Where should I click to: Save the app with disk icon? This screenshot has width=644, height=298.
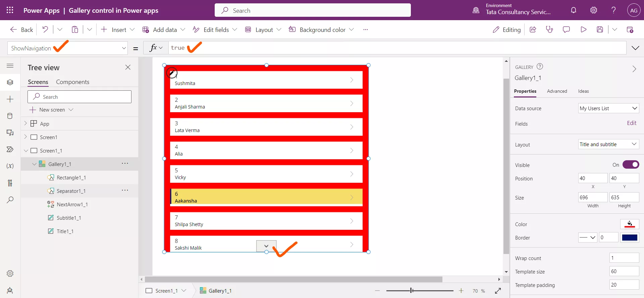coord(600,30)
